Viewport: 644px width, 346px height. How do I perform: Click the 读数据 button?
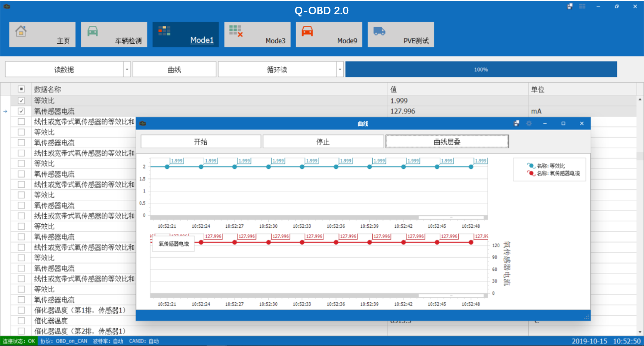click(64, 69)
